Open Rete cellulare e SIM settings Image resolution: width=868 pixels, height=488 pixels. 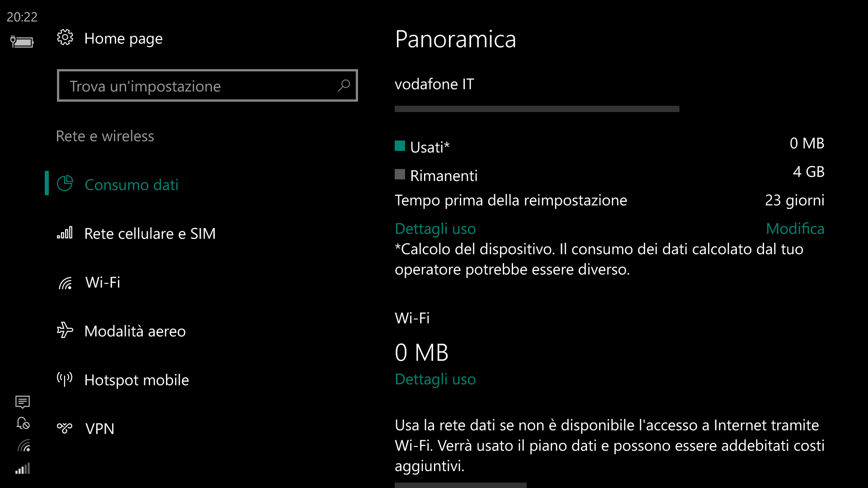[x=150, y=234]
